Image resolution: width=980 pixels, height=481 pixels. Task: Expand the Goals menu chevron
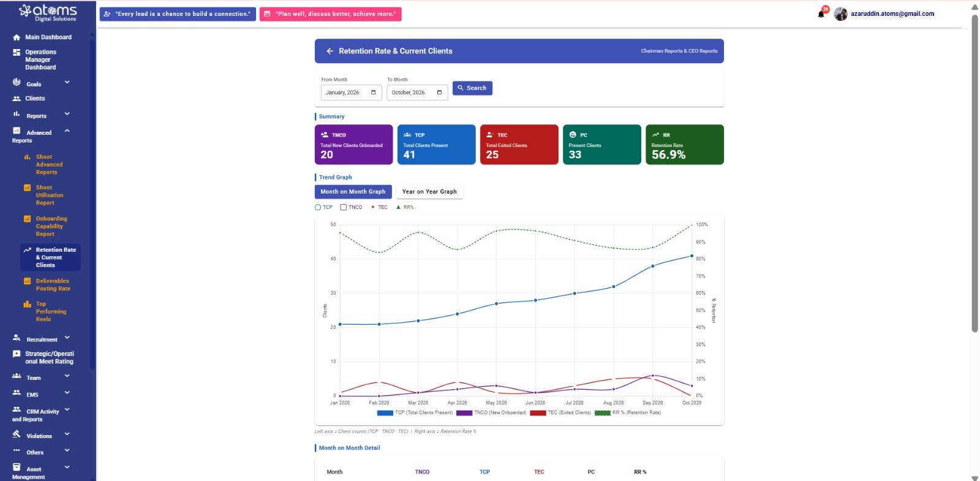pos(67,82)
